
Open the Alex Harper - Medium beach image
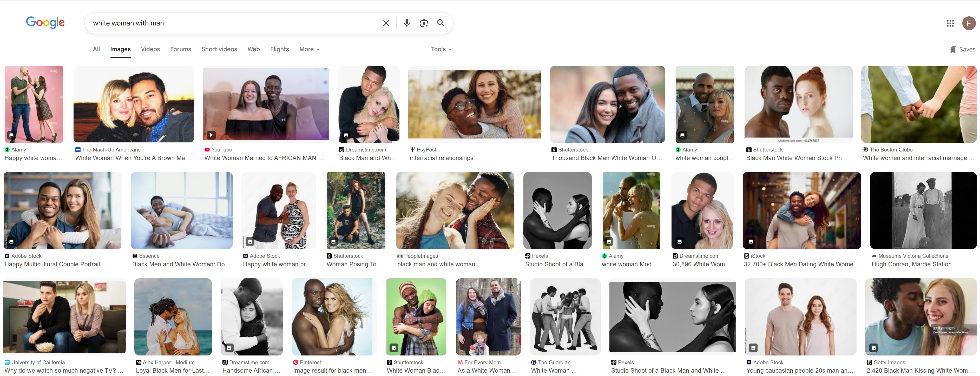pyautogui.click(x=173, y=317)
